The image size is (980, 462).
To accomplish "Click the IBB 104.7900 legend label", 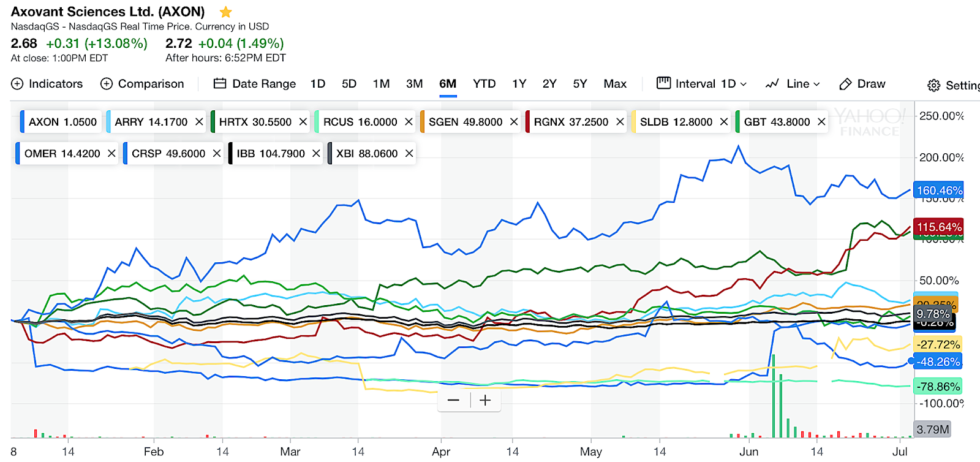I will 271,153.
